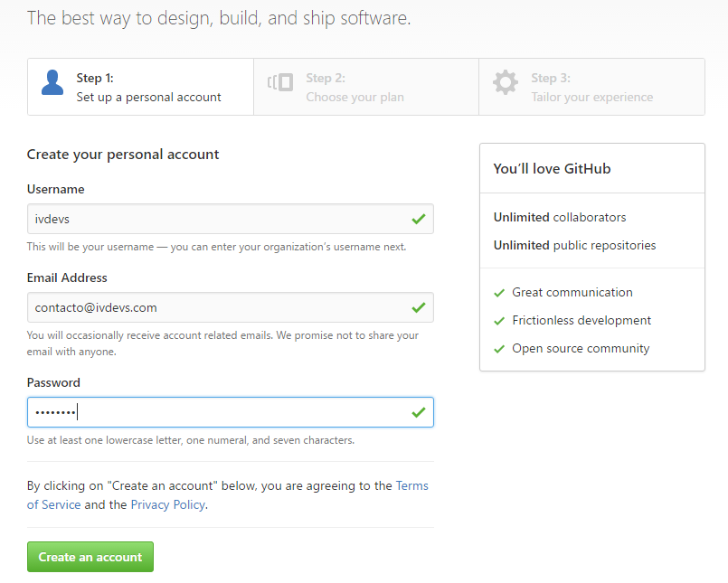This screenshot has width=728, height=583.
Task: Focus the Email Address input field
Action: click(x=231, y=307)
